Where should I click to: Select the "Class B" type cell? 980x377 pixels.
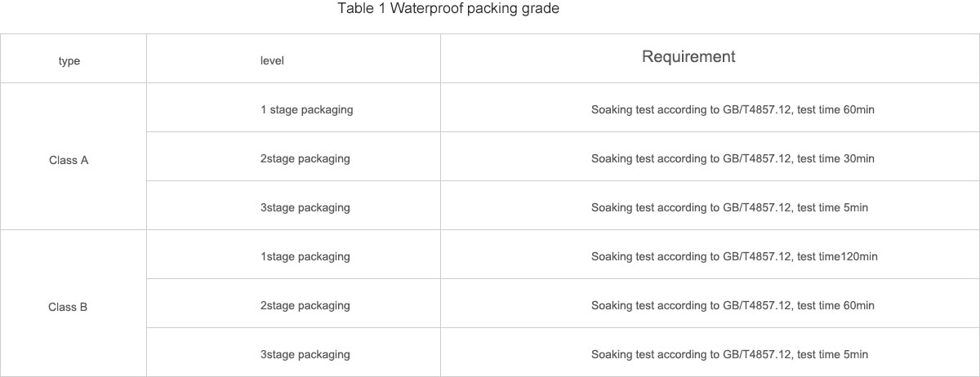coord(69,308)
